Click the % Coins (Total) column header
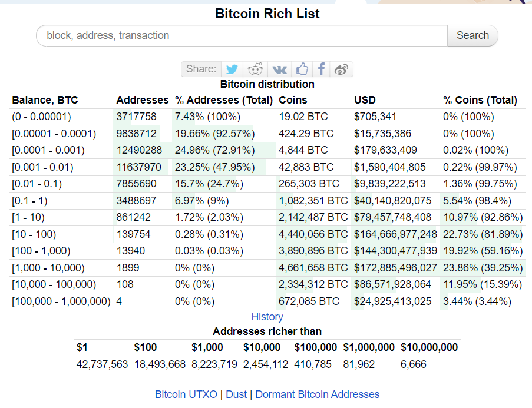 tap(480, 100)
